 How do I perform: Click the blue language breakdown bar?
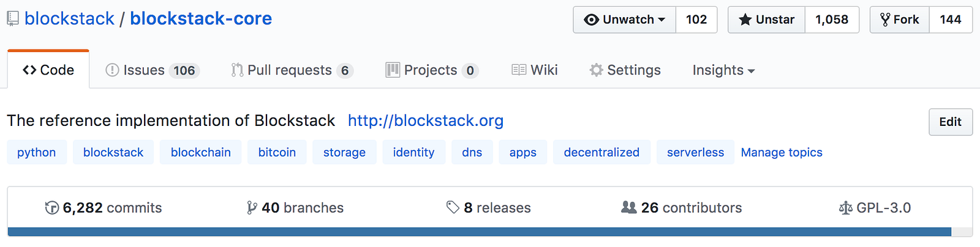(479, 232)
